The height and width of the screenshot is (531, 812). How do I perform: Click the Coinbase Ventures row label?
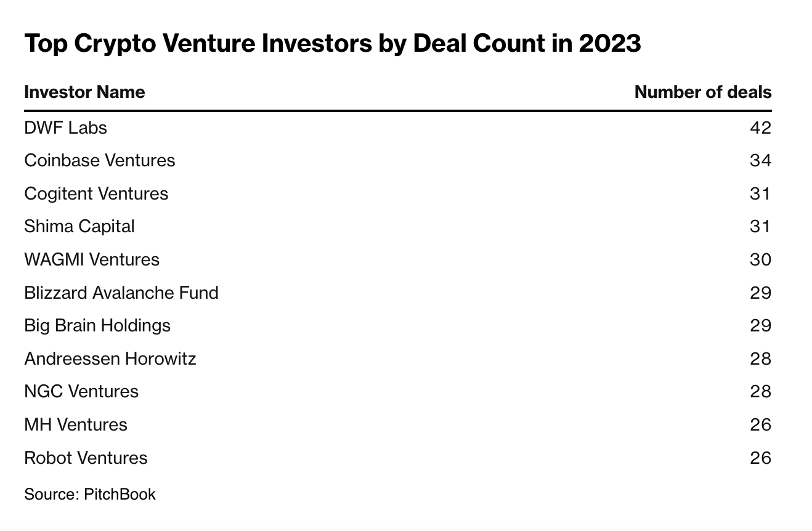(x=100, y=160)
